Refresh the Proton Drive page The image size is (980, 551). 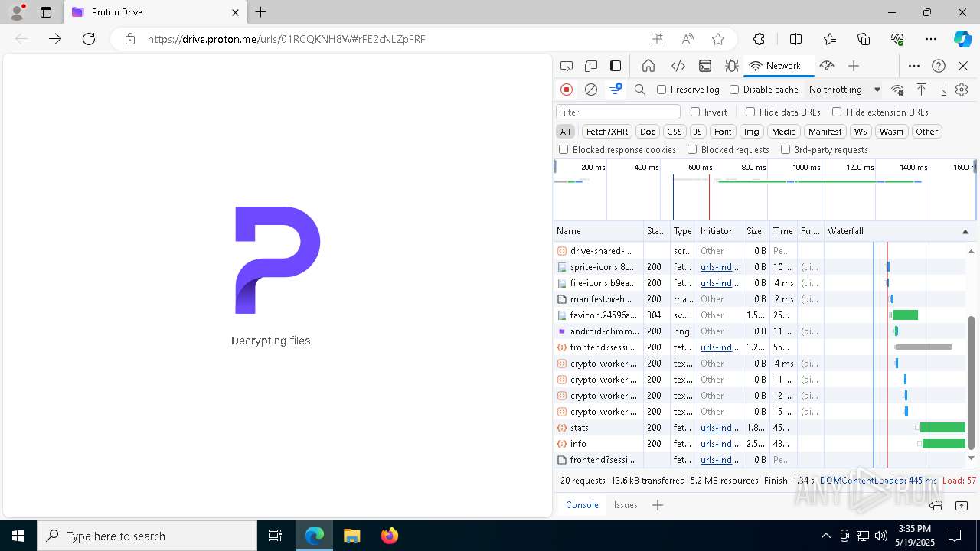click(89, 39)
